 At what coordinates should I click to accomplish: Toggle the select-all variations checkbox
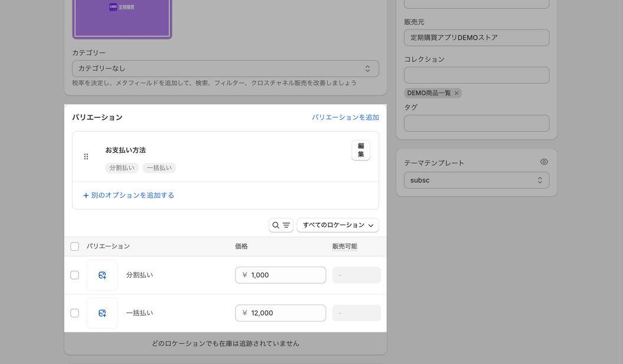click(75, 247)
